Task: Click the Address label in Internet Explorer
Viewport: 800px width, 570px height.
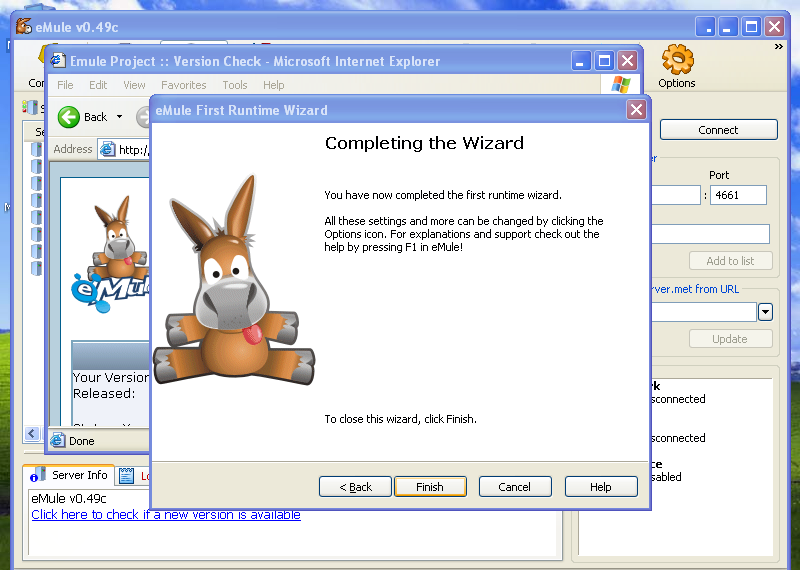Action: [x=73, y=149]
